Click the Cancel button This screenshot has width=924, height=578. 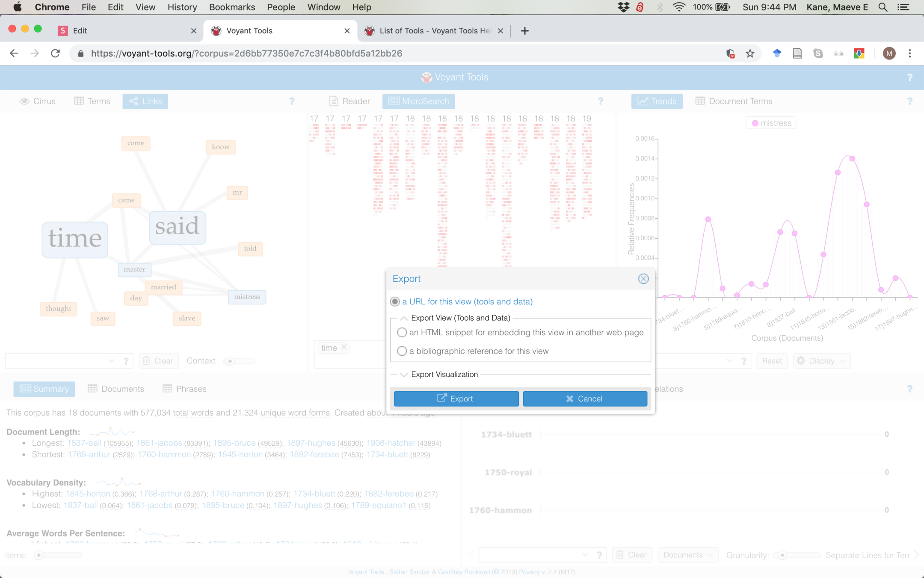(x=585, y=399)
